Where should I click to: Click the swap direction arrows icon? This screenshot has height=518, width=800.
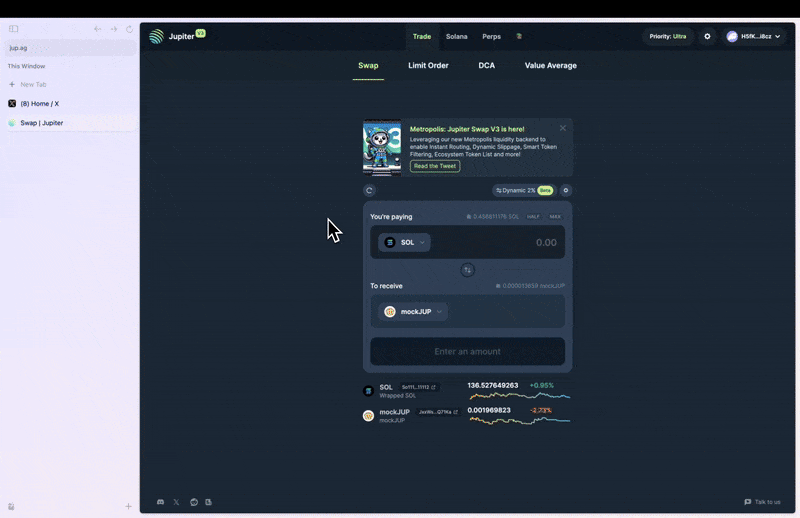[467, 270]
